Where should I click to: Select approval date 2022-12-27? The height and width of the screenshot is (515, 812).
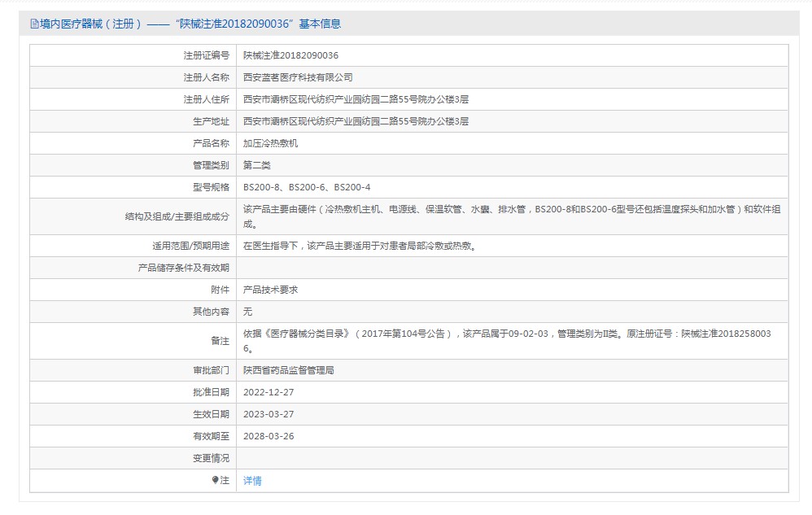[x=268, y=392]
